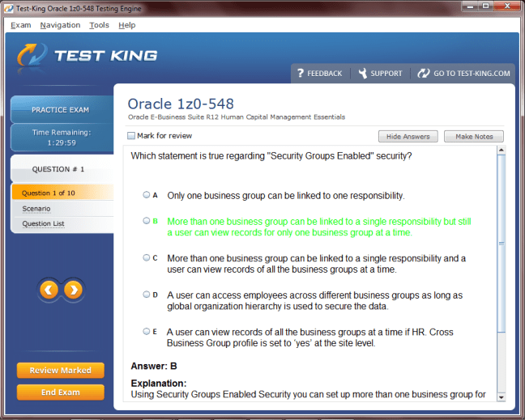The height and width of the screenshot is (420, 525).
Task: Click the PRACTICE EXAM panel header
Action: click(x=62, y=110)
